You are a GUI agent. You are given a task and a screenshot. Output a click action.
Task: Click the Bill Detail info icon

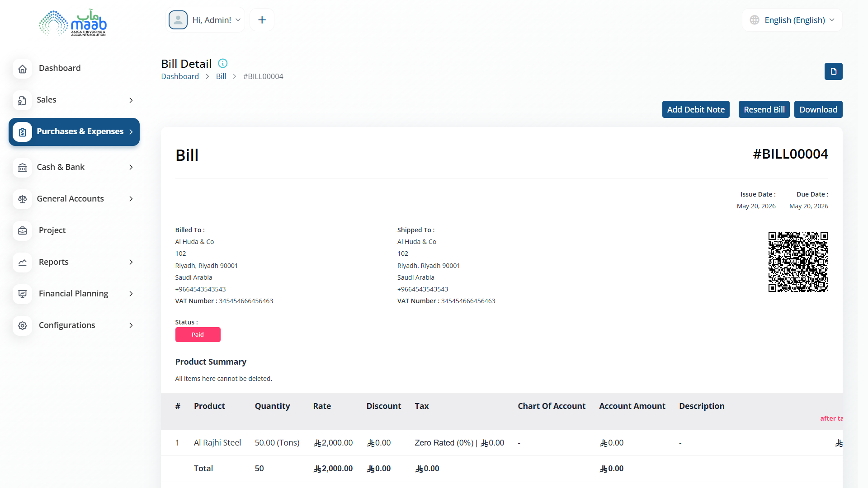(223, 63)
